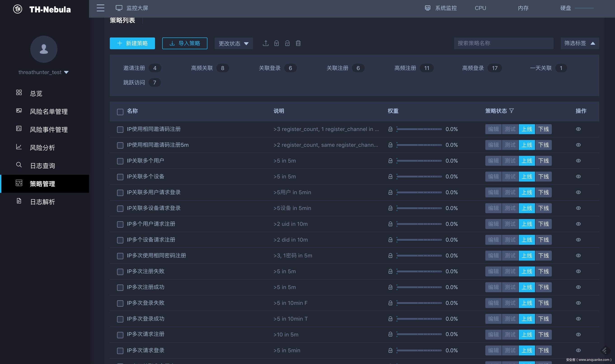Click the export/upload icon in the toolbar
615x364 pixels.
tap(265, 43)
